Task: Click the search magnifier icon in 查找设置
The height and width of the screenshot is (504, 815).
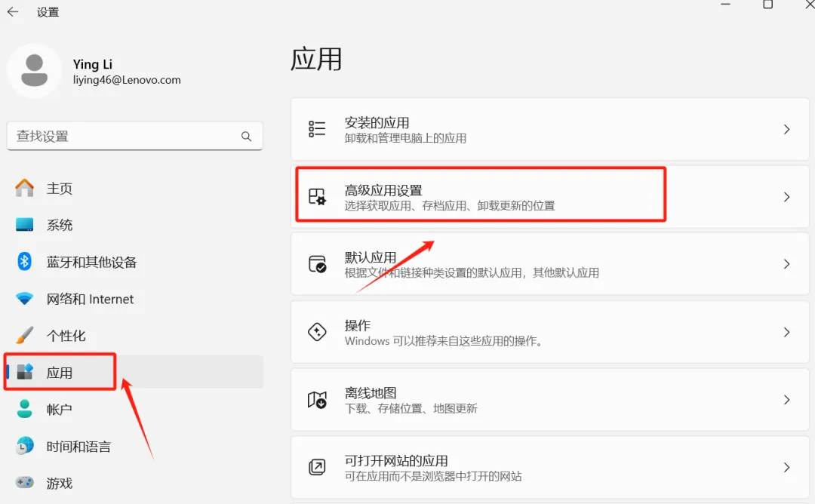Action: [x=246, y=137]
